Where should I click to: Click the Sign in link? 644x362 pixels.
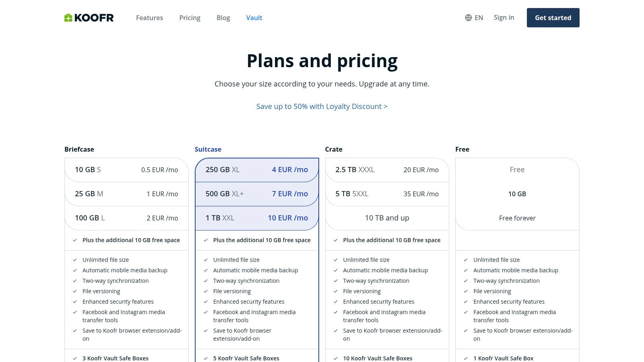click(504, 18)
